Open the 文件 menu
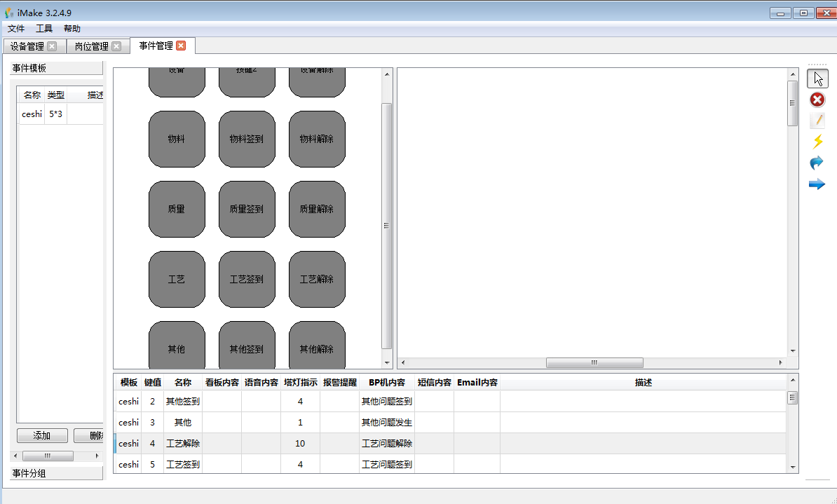Image resolution: width=837 pixels, height=504 pixels. click(x=16, y=29)
